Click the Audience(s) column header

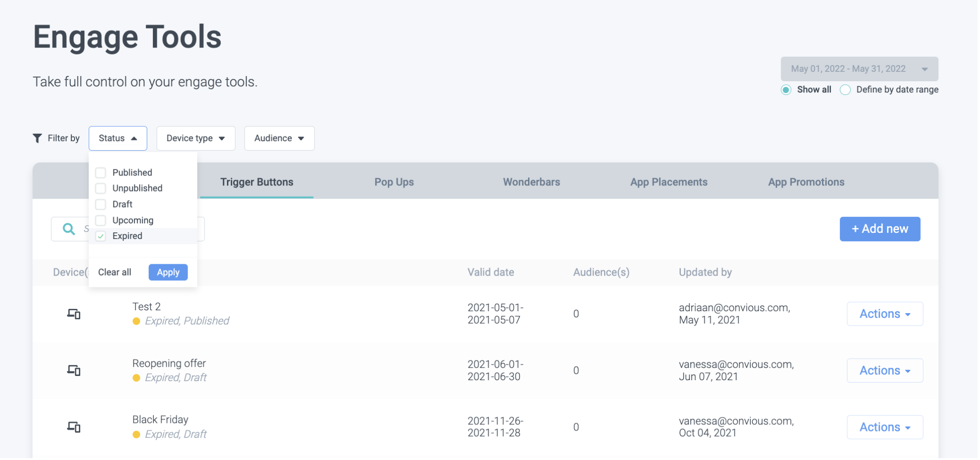click(601, 272)
